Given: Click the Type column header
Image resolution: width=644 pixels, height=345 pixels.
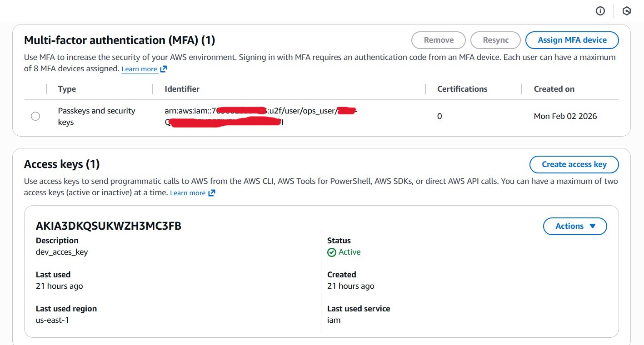Looking at the screenshot, I should coord(67,89).
